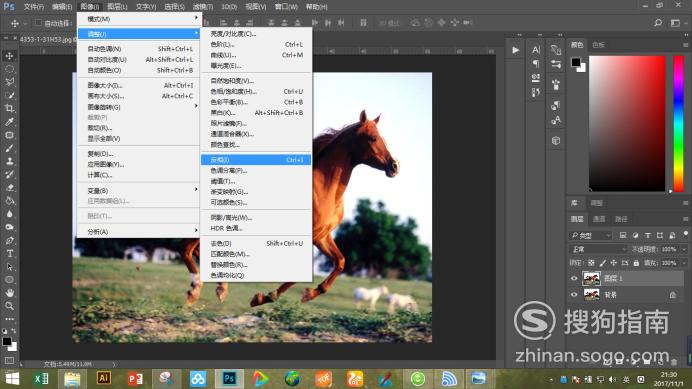
Task: Toggle pixel layer filter in Layers panel
Action: (x=623, y=235)
